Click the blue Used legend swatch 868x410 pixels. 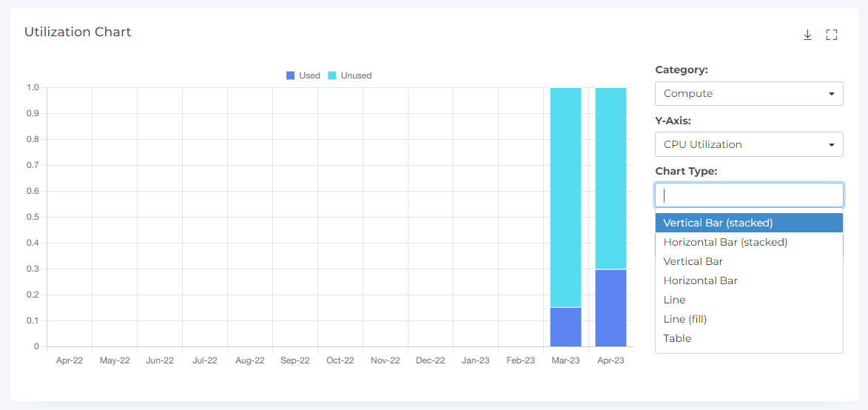291,75
